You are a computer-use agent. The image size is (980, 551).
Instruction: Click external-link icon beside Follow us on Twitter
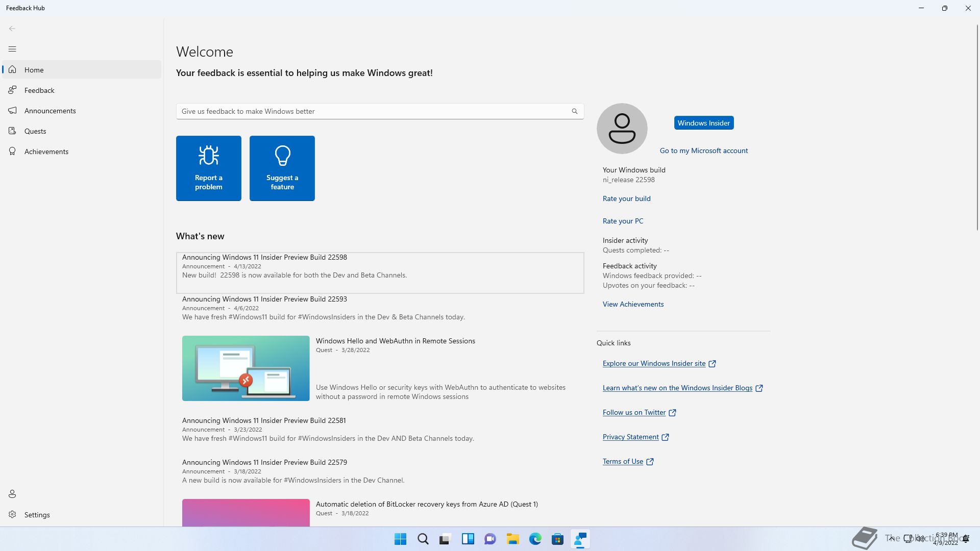click(672, 413)
